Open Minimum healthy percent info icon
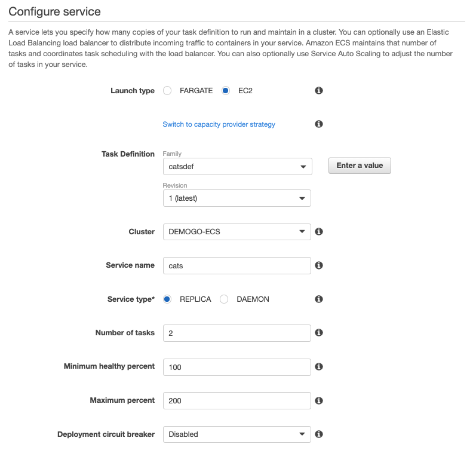The height and width of the screenshot is (450, 476). [319, 366]
